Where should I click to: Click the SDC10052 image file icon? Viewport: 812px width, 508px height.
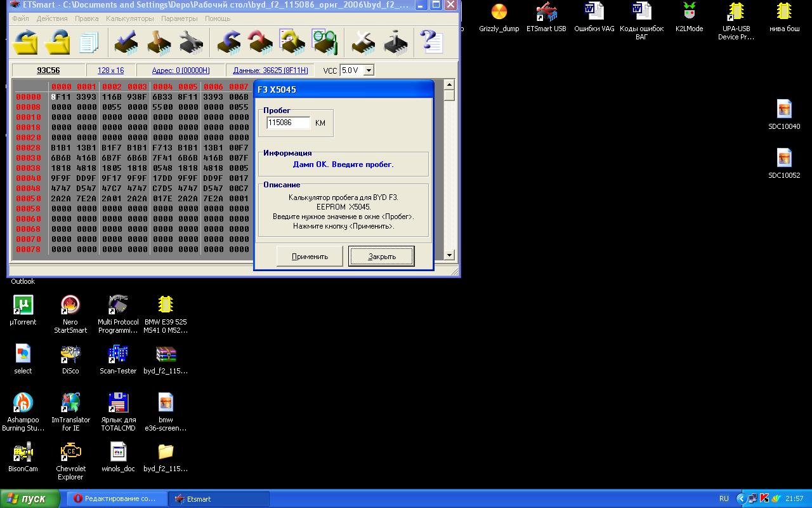[784, 164]
